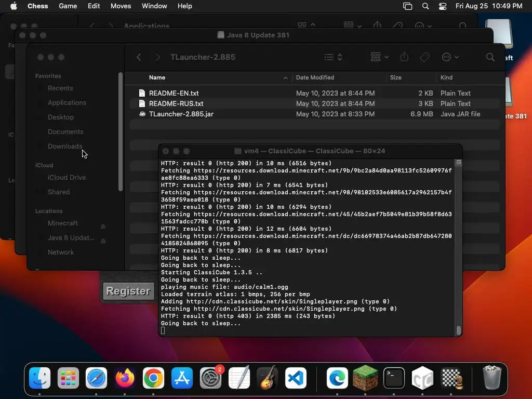
Task: Open the Moves menu
Action: click(121, 6)
